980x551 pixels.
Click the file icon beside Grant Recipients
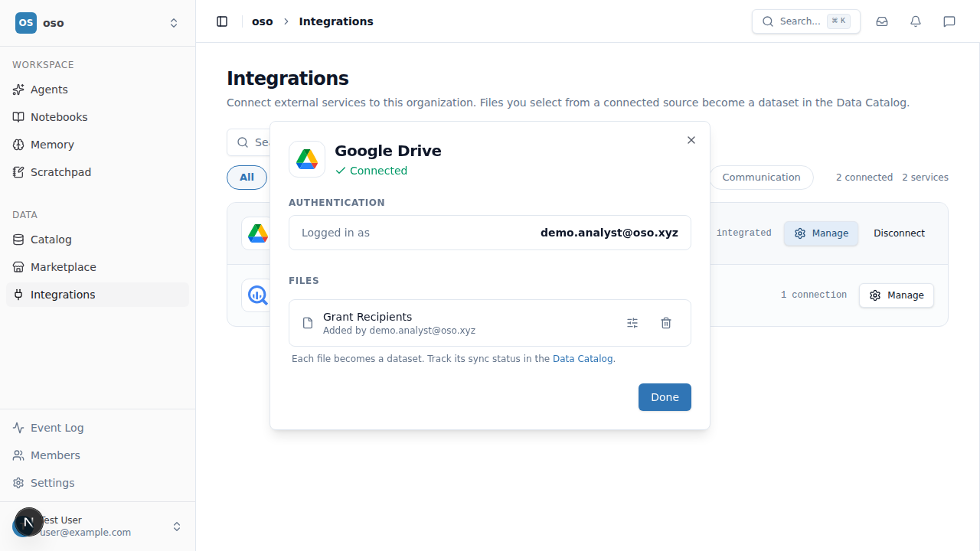click(x=308, y=323)
